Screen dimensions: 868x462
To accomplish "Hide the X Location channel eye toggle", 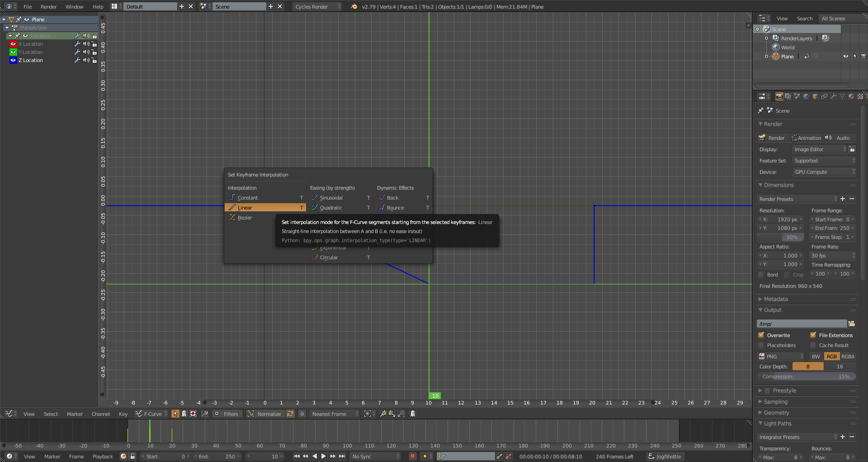I will click(13, 44).
